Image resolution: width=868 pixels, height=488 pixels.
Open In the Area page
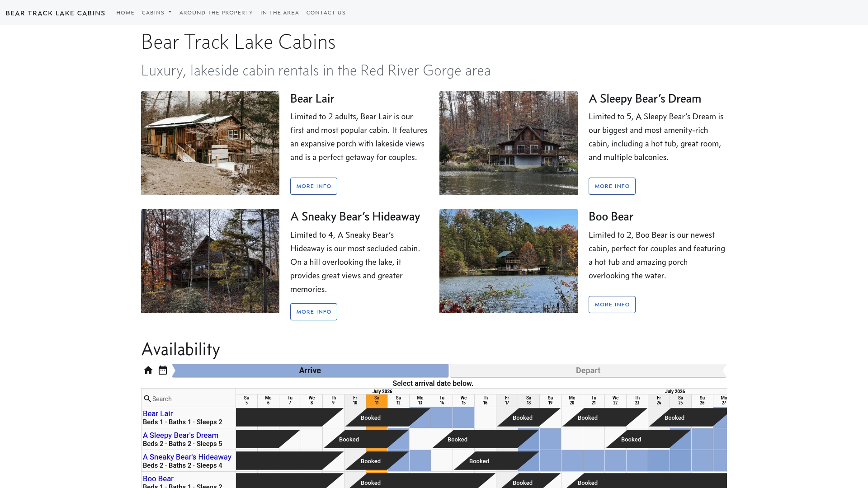279,13
